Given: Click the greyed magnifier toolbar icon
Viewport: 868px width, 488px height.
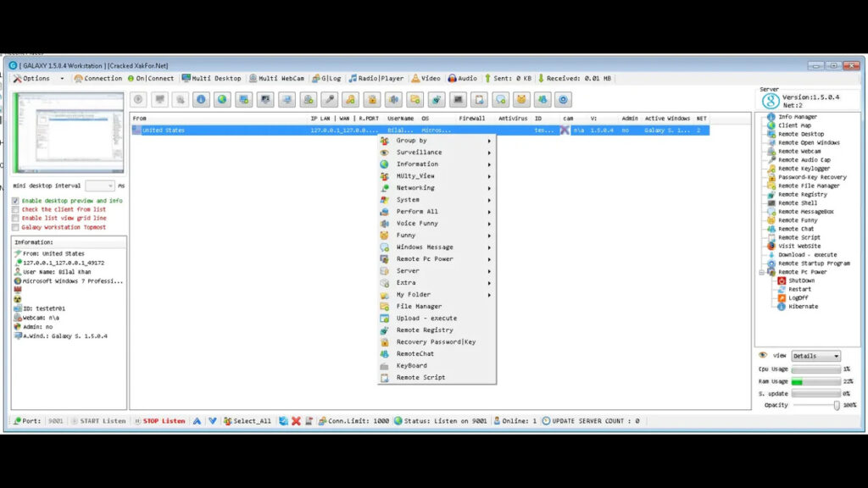Looking at the screenshot, I should 180,100.
